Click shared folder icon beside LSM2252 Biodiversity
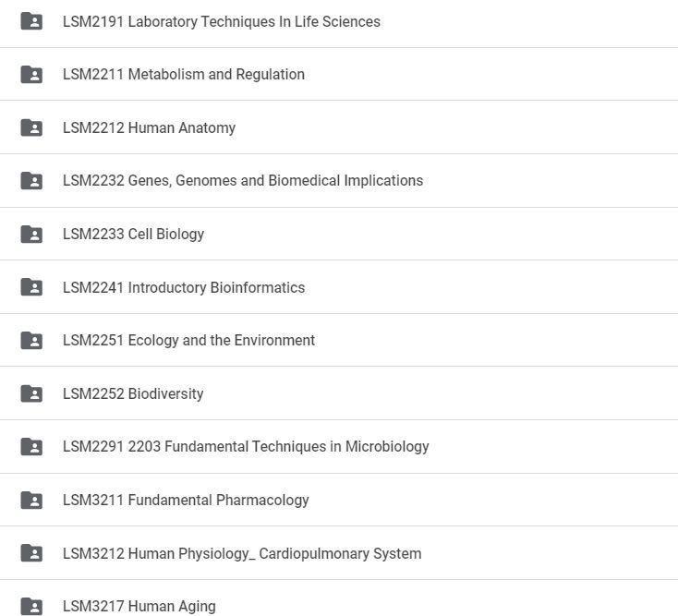Screen dimensions: 678x616 (31, 393)
